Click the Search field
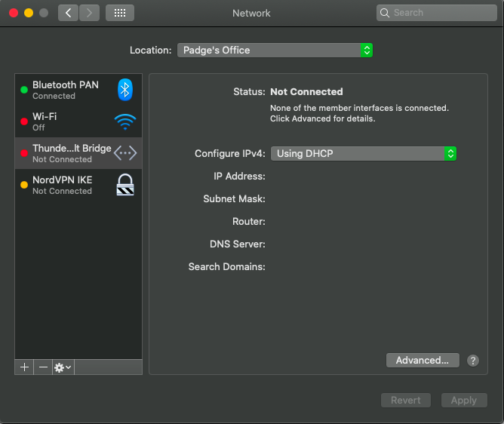This screenshot has width=504, height=424. [x=437, y=13]
